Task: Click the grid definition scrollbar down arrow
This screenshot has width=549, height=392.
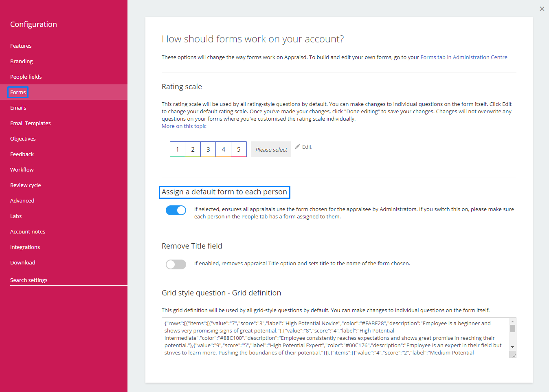Action: pos(513,347)
